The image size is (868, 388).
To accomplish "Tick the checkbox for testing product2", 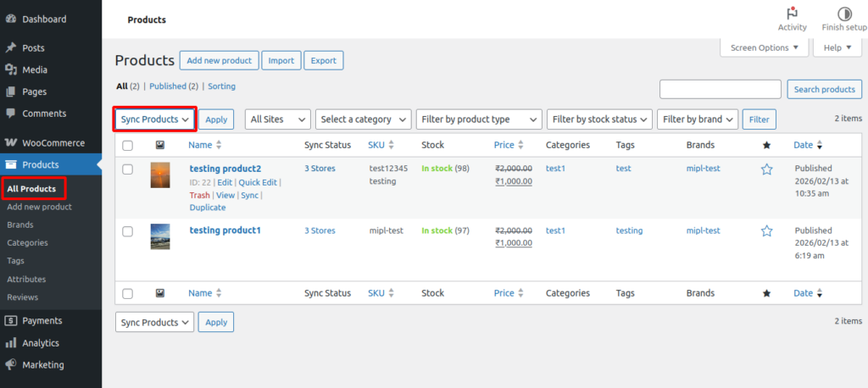I will tap(128, 169).
